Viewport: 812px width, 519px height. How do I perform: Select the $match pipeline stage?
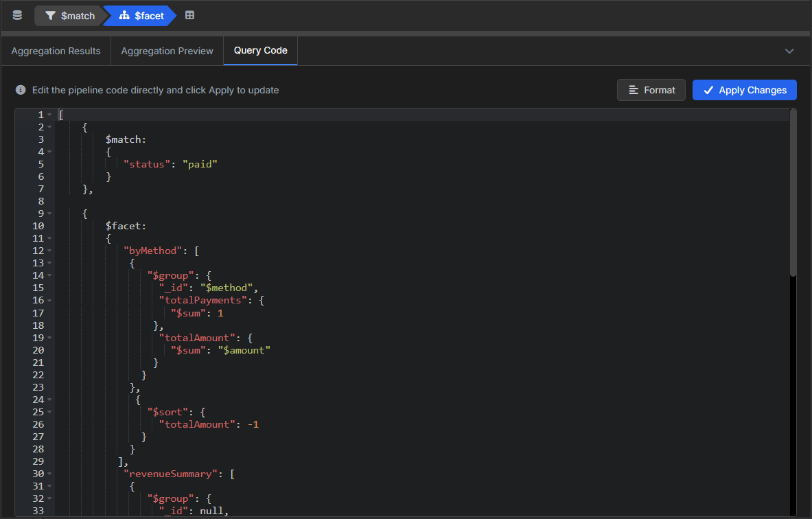70,16
